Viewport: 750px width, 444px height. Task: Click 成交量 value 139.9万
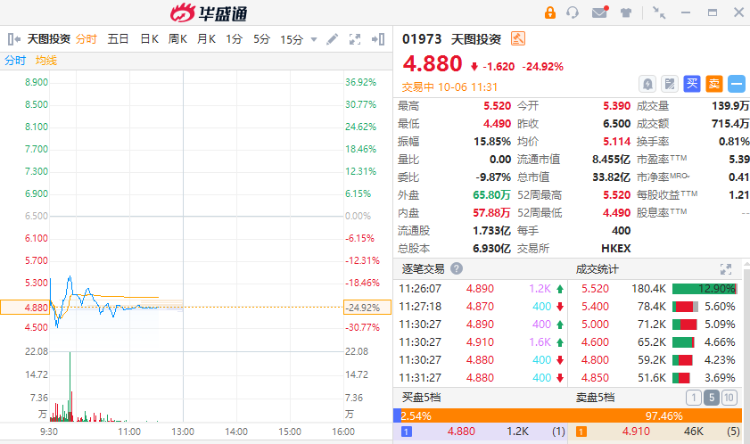click(730, 106)
